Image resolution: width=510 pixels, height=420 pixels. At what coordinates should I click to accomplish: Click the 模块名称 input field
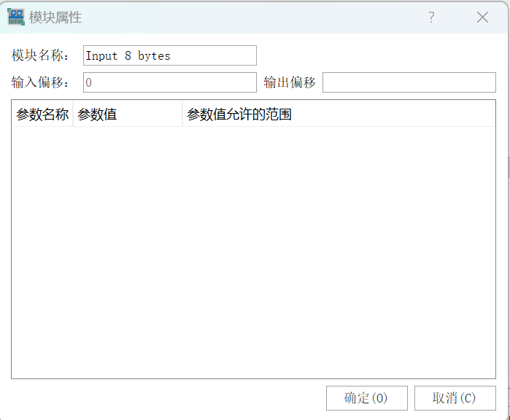tap(169, 55)
